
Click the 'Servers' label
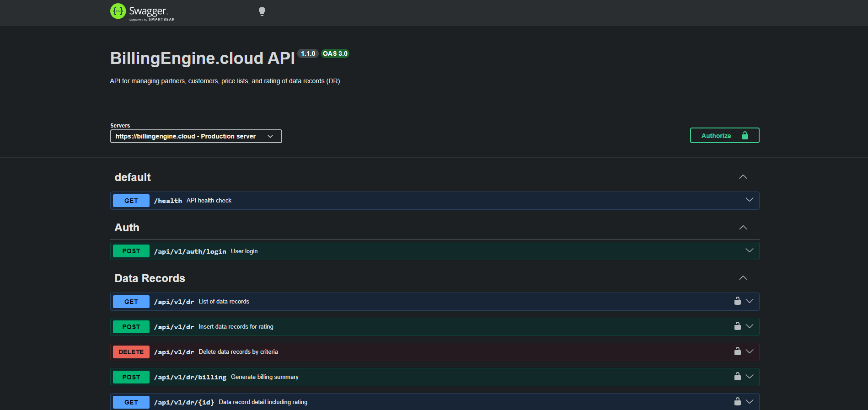pyautogui.click(x=120, y=126)
